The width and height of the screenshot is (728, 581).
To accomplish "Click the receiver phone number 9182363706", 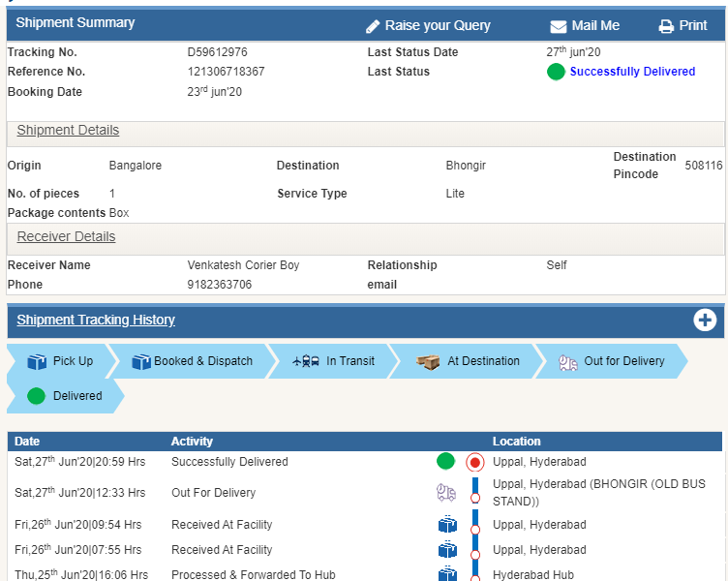I will pos(219,285).
